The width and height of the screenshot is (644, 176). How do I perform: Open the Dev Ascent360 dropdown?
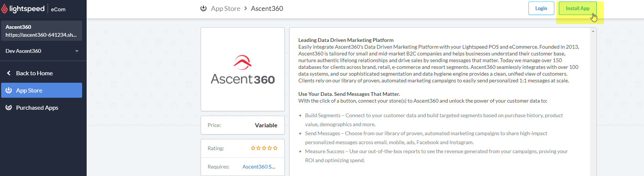pyautogui.click(x=77, y=51)
